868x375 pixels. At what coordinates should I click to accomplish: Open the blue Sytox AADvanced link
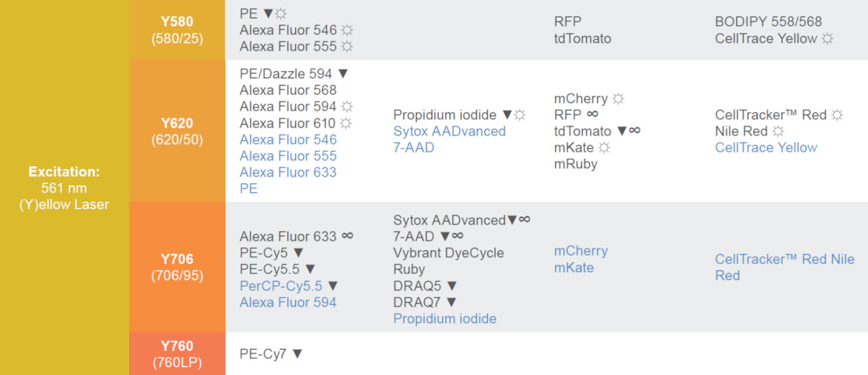click(x=449, y=131)
